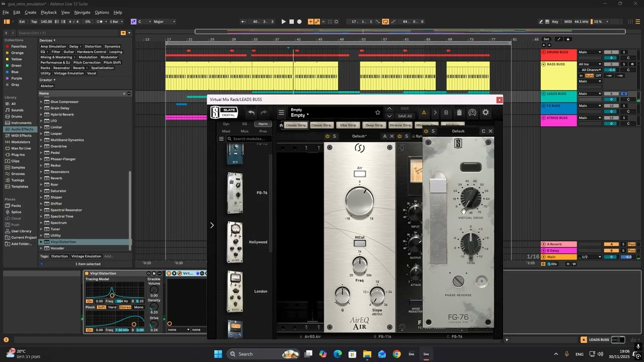Toggle the HiCut button on AirEQ
Screen dimensions: 644x362
tap(360, 244)
